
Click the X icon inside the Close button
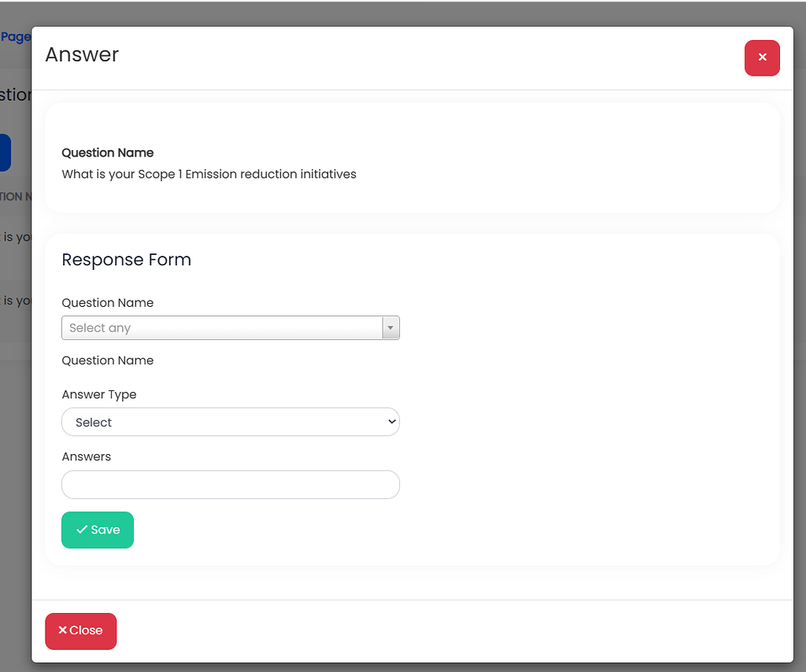63,630
